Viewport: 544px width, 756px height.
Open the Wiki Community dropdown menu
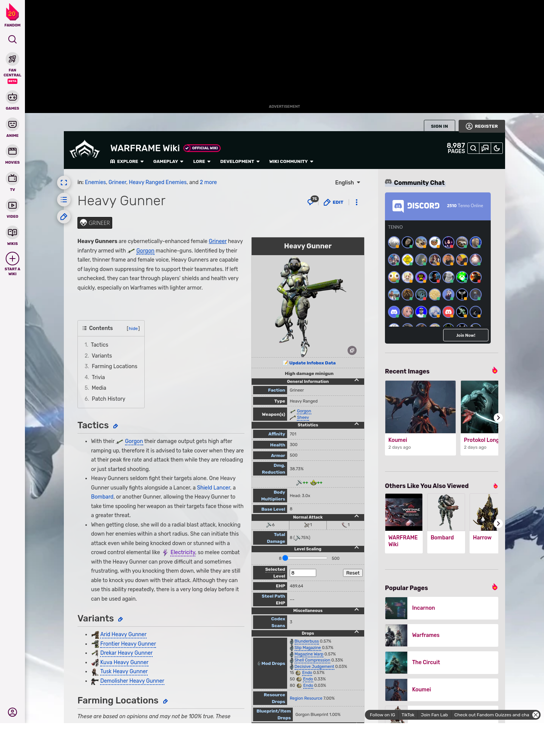[291, 161]
